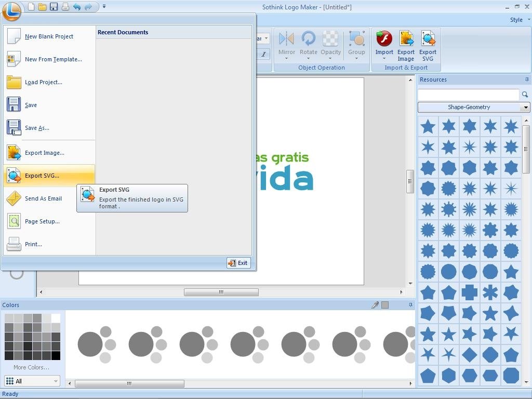Open the Load Project menu entry
This screenshot has width=532, height=399.
(x=49, y=82)
